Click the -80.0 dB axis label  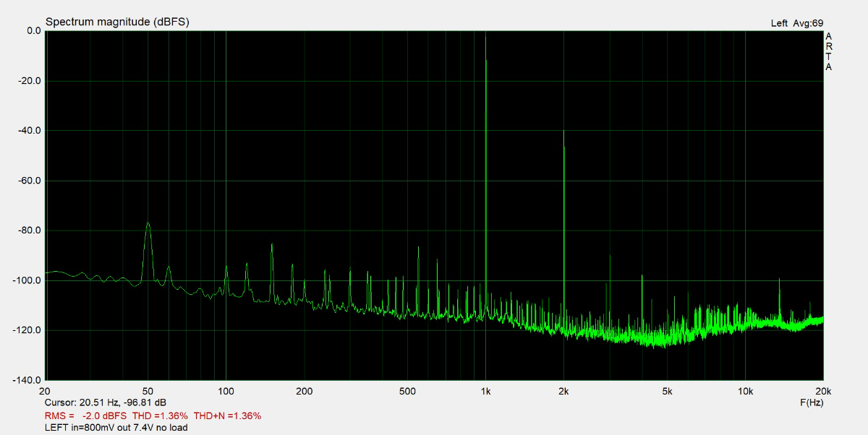(27, 230)
